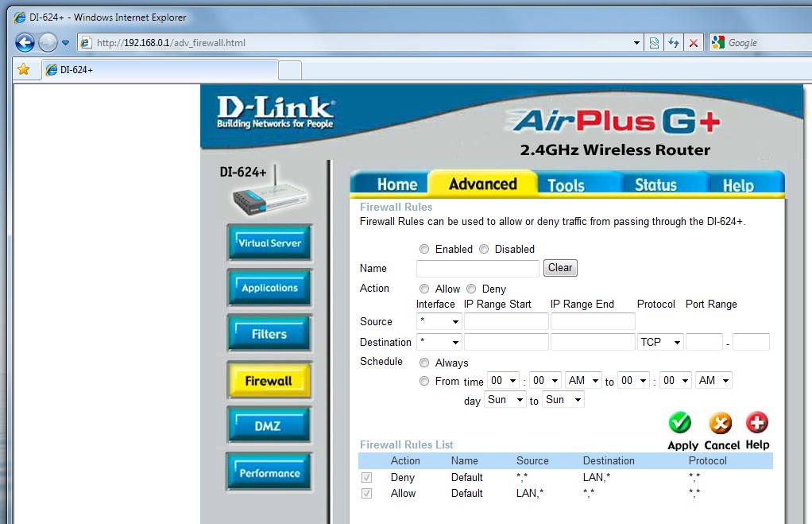Click the Refresh arrows icon
Viewport: 812px width, 524px height.
point(674,43)
